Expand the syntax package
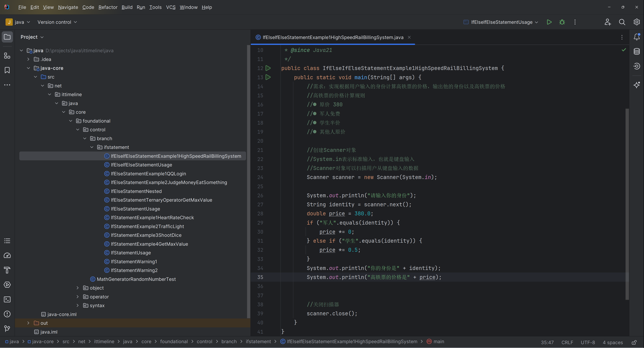The height and width of the screenshot is (348, 644). click(77, 305)
